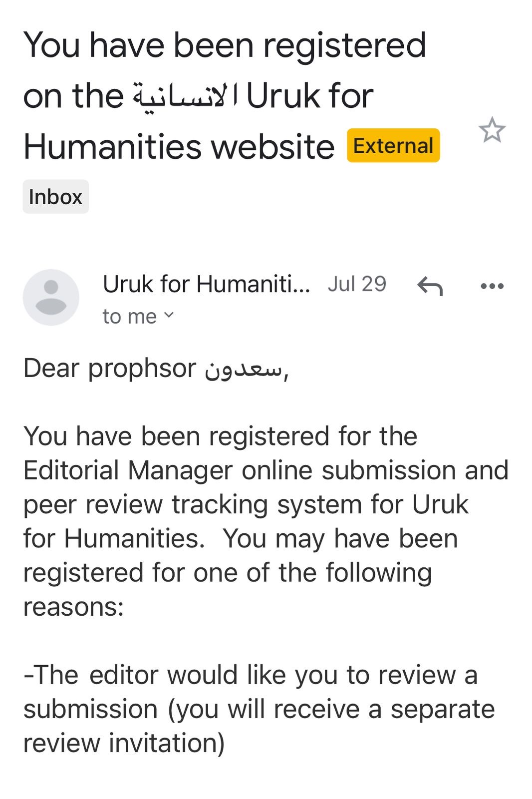Screen dimensions: 532x799
Task: Click the yellow External badge
Action: coord(393,146)
